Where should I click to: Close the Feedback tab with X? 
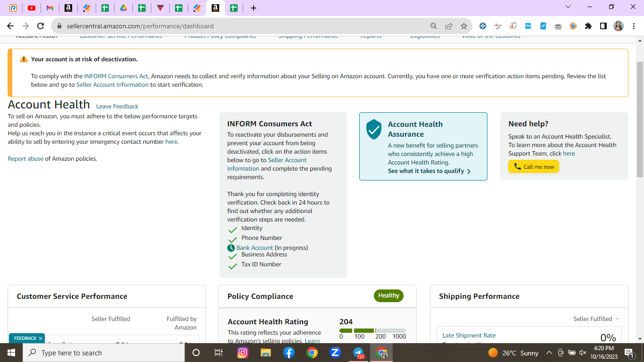pos(41,338)
